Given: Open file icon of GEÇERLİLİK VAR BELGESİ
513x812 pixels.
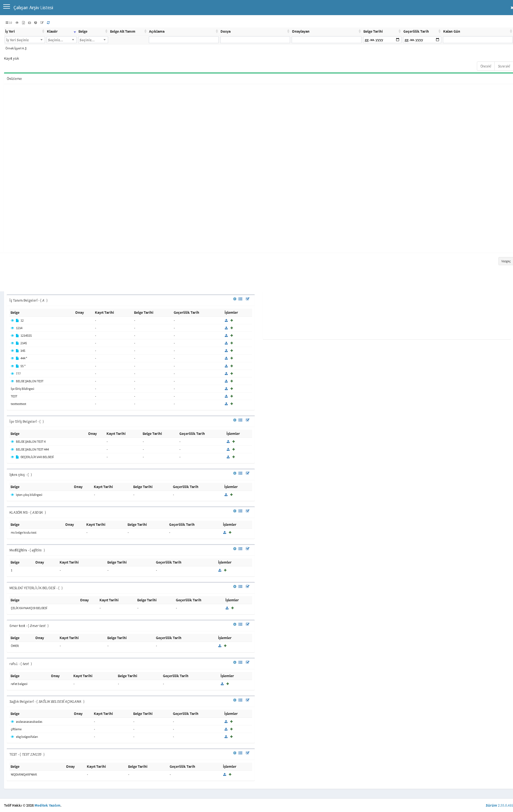Looking at the screenshot, I should point(17,457).
